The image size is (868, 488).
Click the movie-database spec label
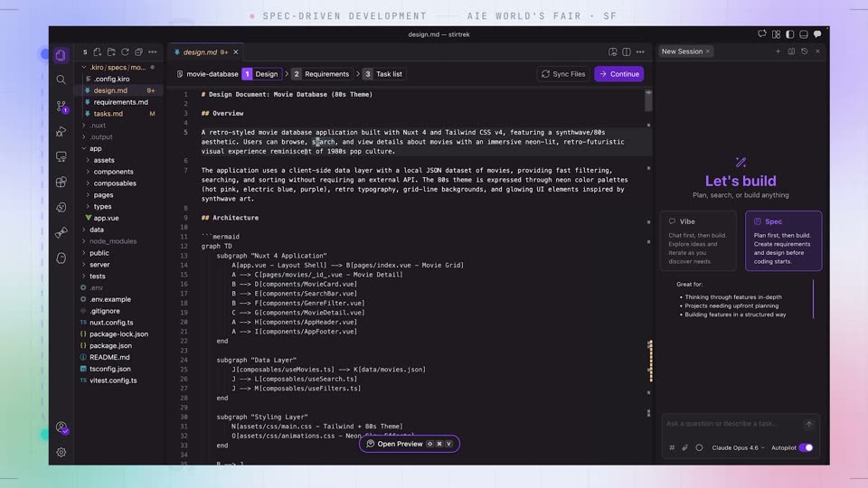pyautogui.click(x=208, y=74)
